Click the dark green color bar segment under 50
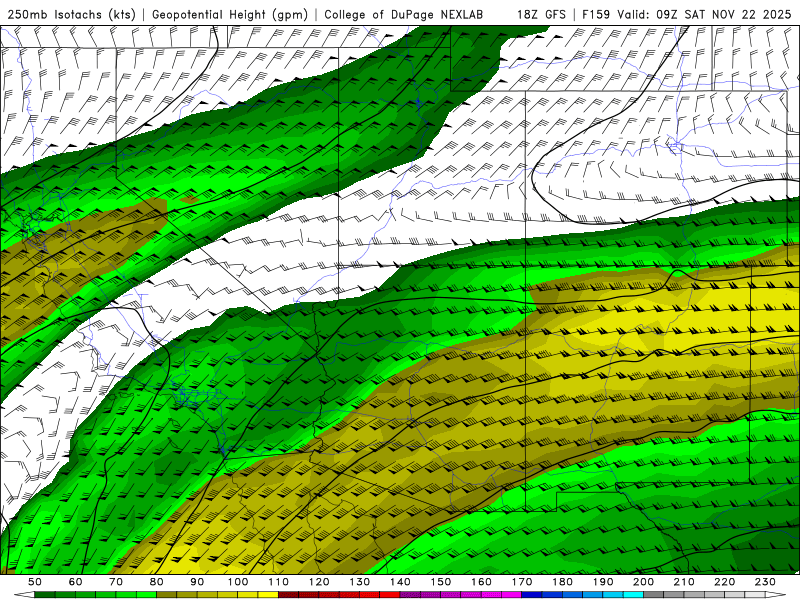 tap(44, 594)
